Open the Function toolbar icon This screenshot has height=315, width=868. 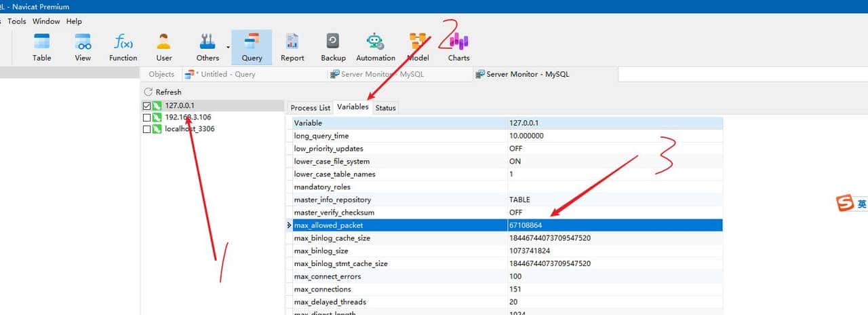point(123,47)
